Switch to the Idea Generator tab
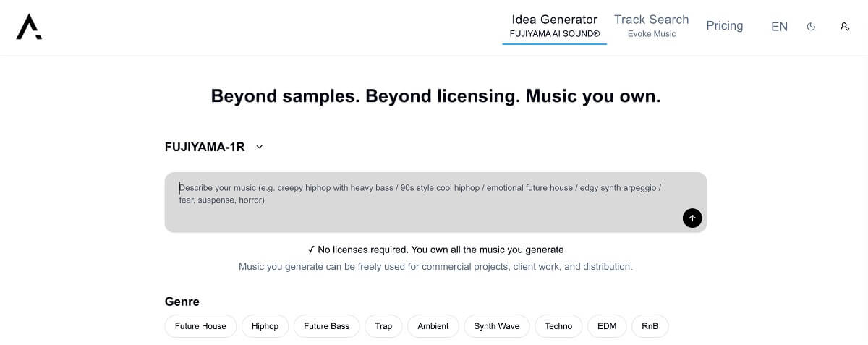This screenshot has height=345, width=868. click(554, 26)
